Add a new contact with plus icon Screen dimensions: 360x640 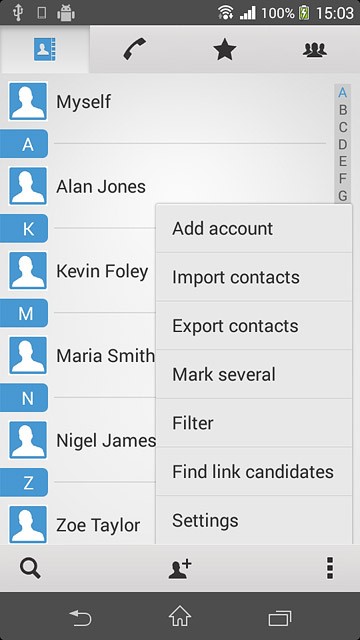tap(180, 568)
